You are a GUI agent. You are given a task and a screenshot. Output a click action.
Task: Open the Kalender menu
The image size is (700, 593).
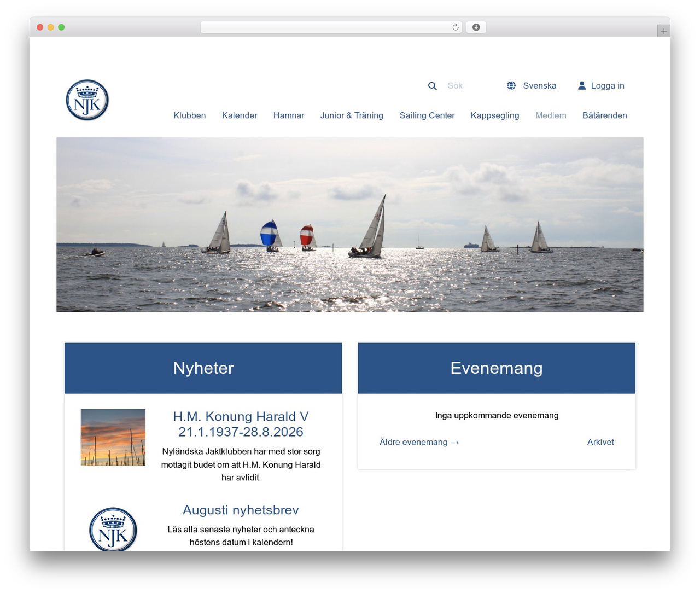(240, 115)
